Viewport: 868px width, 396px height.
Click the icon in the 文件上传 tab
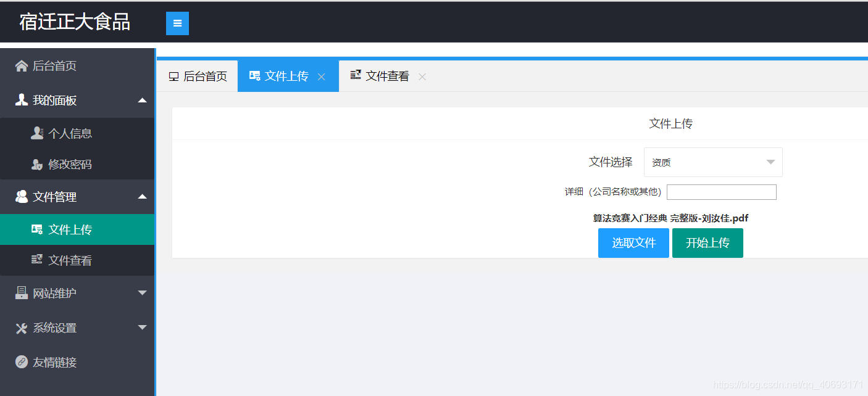coord(254,75)
